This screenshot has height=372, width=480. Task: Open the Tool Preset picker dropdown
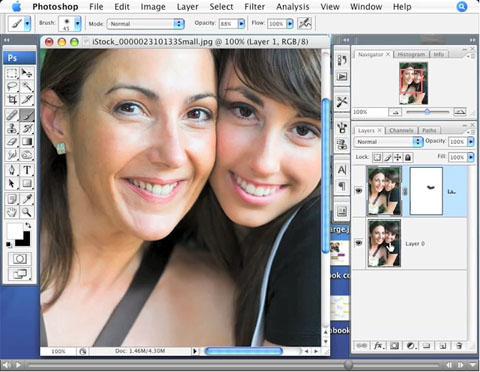tap(27, 23)
